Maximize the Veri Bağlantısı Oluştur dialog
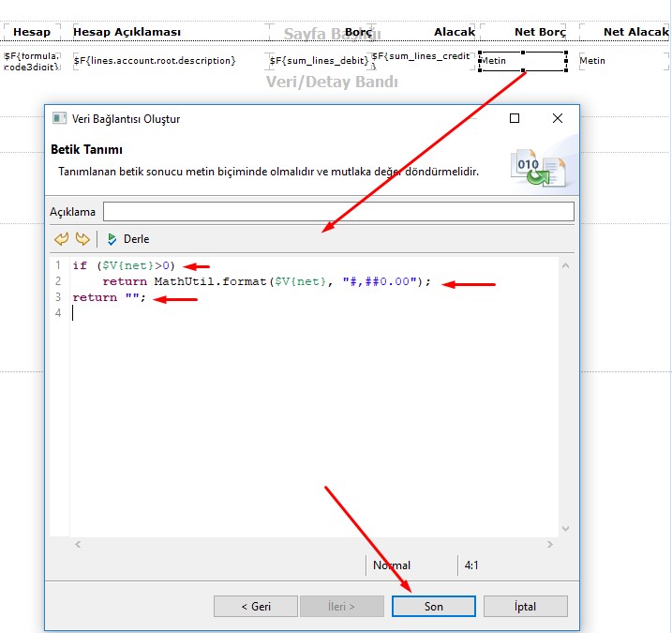Screen dimensions: 672x633 tap(515, 119)
